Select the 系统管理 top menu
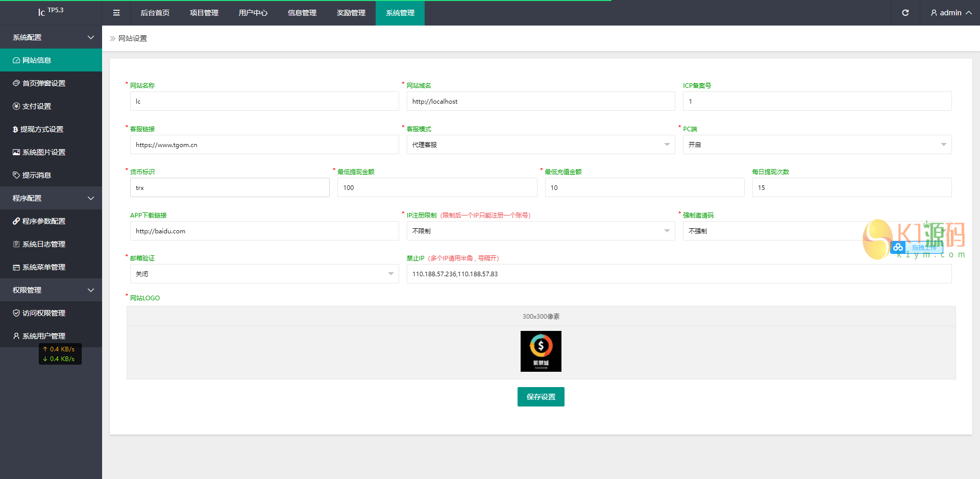This screenshot has width=980, height=479. pos(400,13)
